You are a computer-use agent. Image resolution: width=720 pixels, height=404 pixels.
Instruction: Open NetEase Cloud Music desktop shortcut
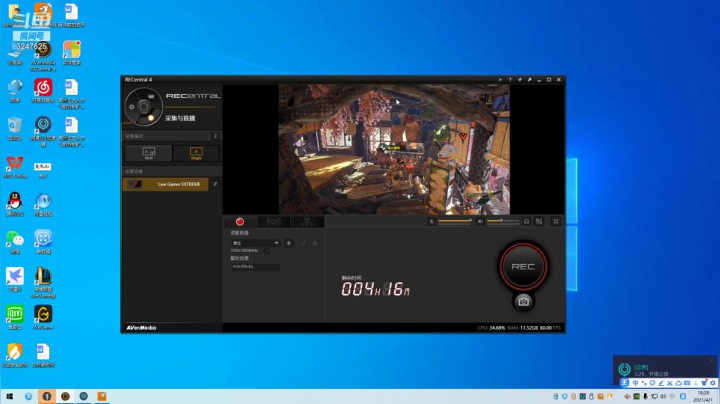tap(43, 90)
